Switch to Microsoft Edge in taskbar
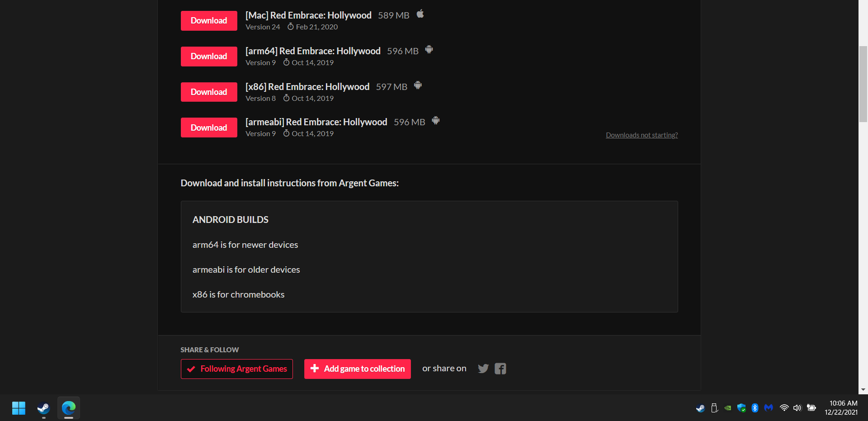This screenshot has height=421, width=868. 69,408
